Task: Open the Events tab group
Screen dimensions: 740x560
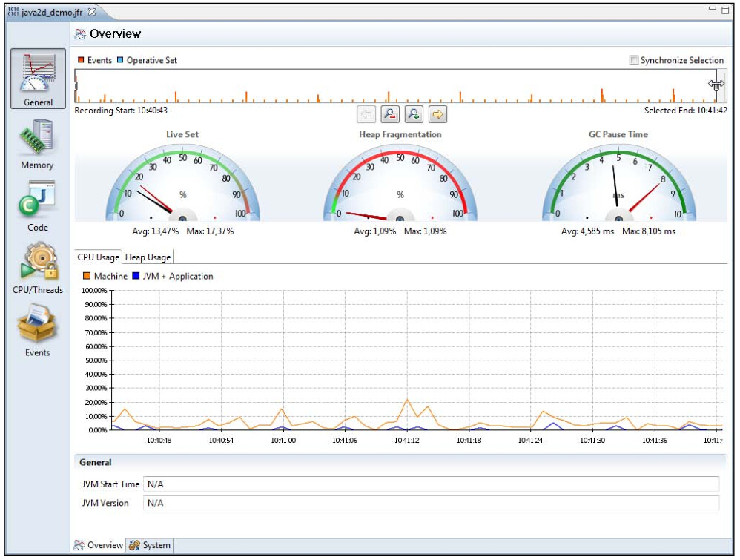Action: [x=37, y=327]
